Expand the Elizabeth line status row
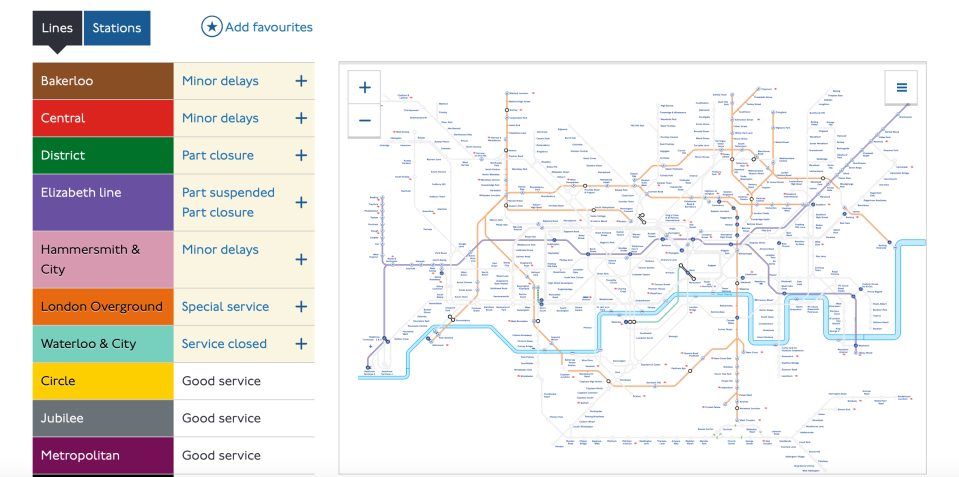 301,202
